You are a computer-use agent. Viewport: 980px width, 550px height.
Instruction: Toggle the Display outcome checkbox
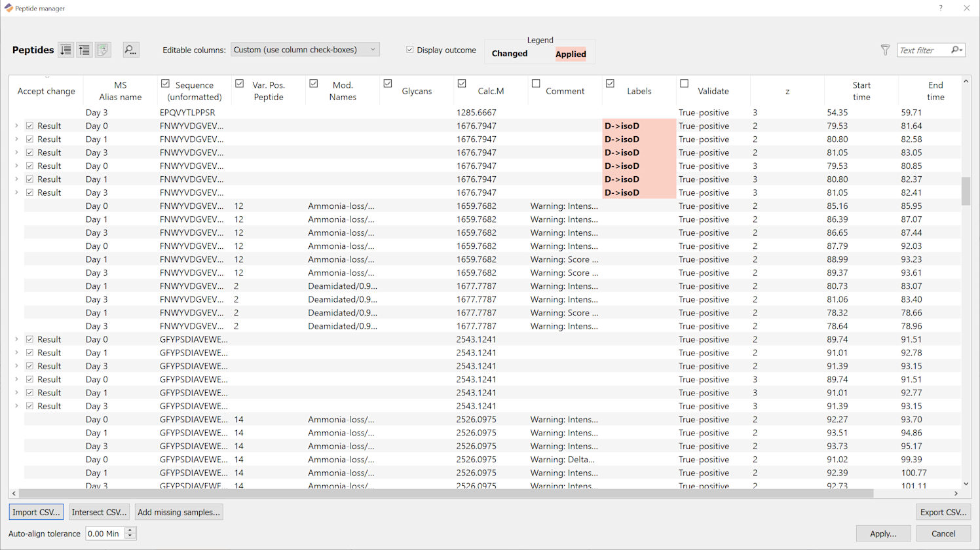point(410,50)
